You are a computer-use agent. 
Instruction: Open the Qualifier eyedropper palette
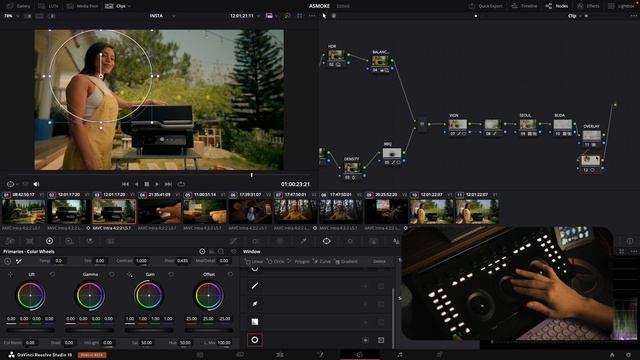[x=304, y=241]
